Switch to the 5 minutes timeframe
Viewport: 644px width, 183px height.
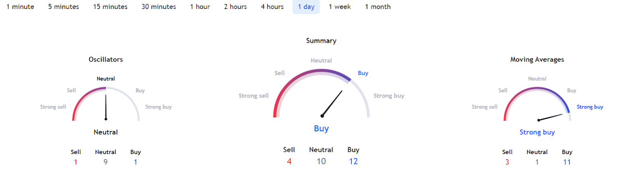tap(64, 7)
